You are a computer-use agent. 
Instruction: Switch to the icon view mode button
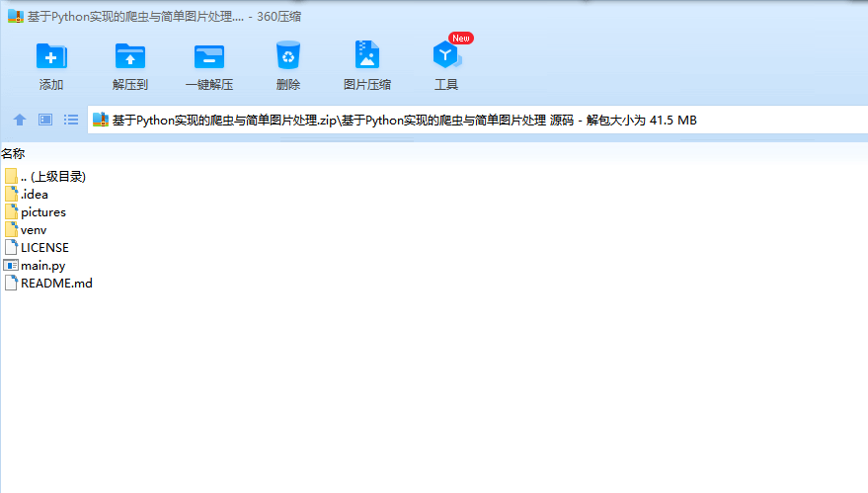pyautogui.click(x=45, y=120)
